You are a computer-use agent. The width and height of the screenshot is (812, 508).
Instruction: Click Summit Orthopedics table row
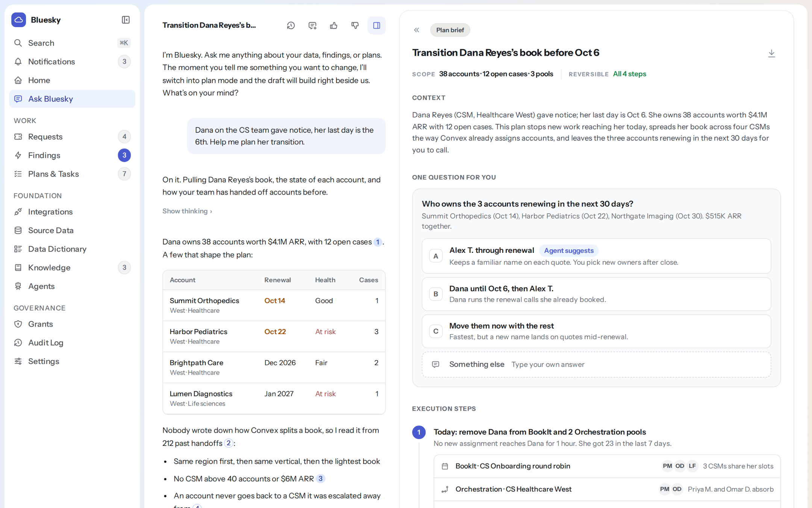(274, 305)
